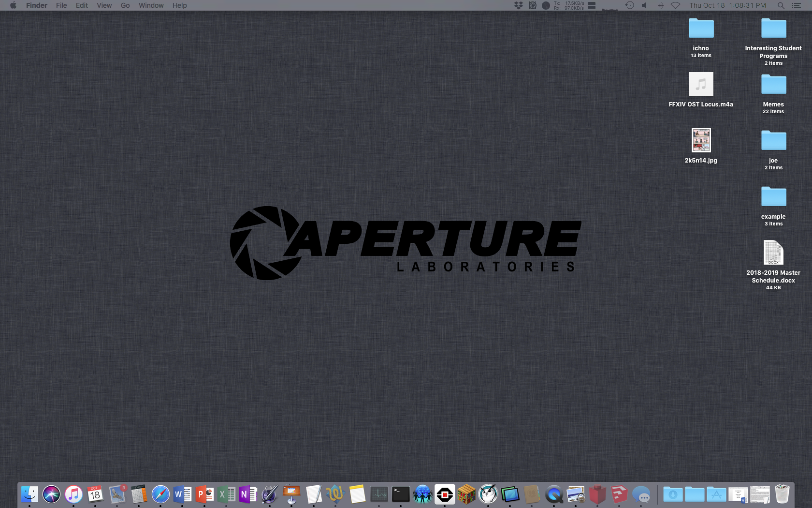
Task: Open the Script Editor app
Action: (x=270, y=494)
